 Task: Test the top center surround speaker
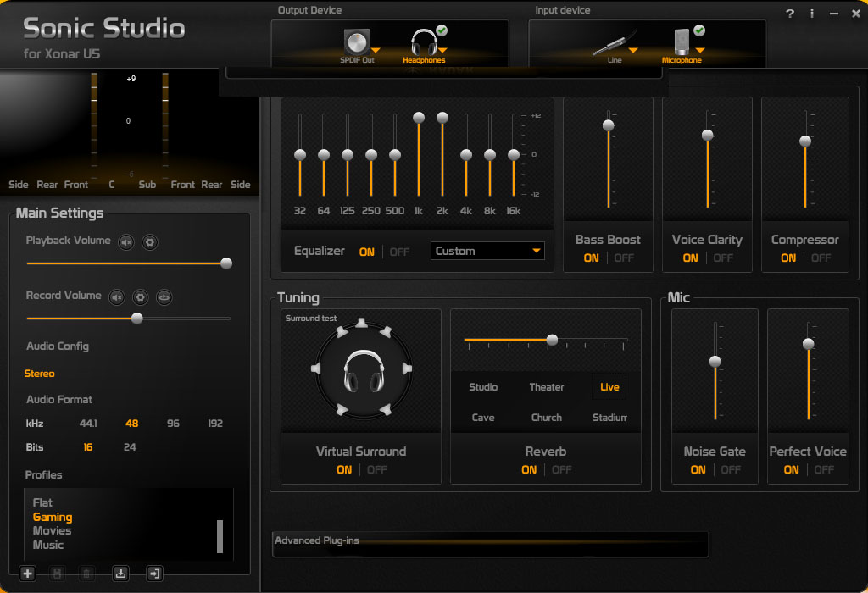point(361,323)
